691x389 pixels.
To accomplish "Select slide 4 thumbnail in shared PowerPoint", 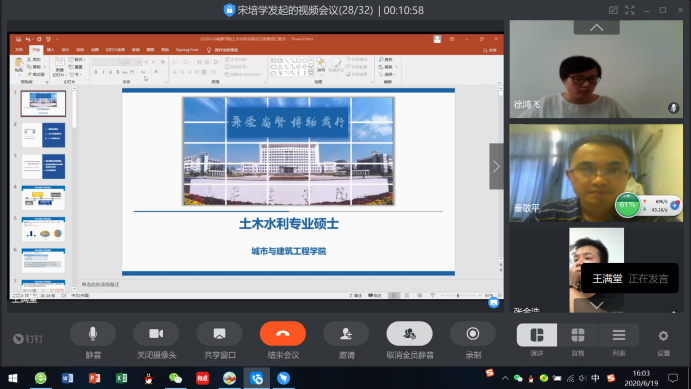I will (x=43, y=198).
